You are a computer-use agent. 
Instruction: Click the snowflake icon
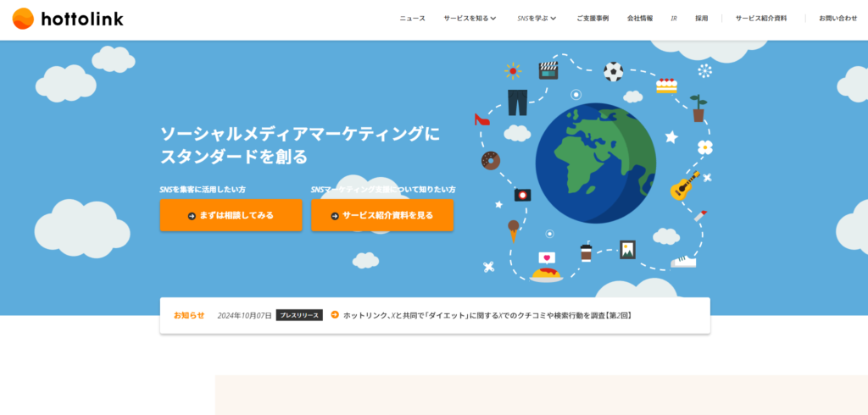coord(704,71)
